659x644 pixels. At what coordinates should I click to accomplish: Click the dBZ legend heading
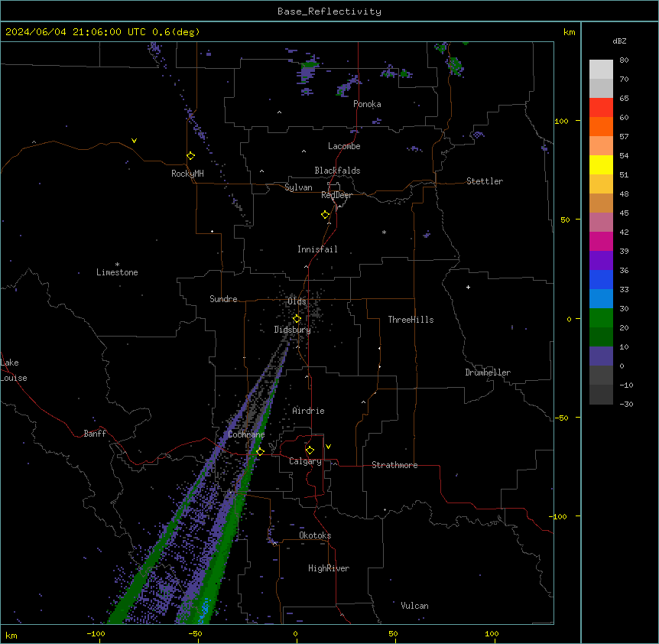click(619, 41)
